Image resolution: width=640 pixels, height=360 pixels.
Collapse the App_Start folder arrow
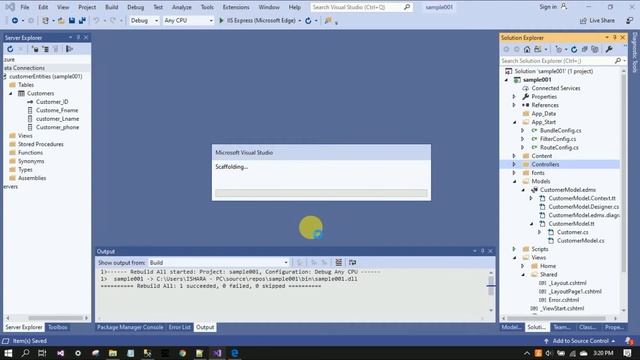pos(514,122)
